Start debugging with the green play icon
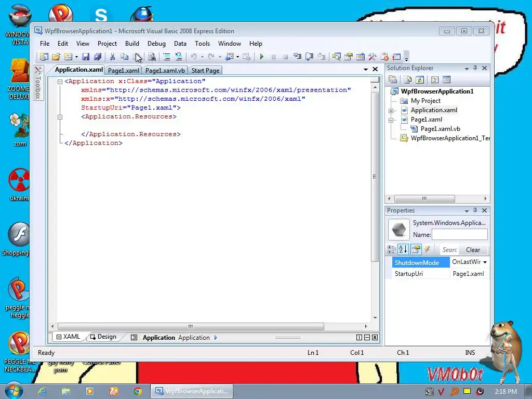Viewport: 532px width, 399px height. tap(261, 57)
